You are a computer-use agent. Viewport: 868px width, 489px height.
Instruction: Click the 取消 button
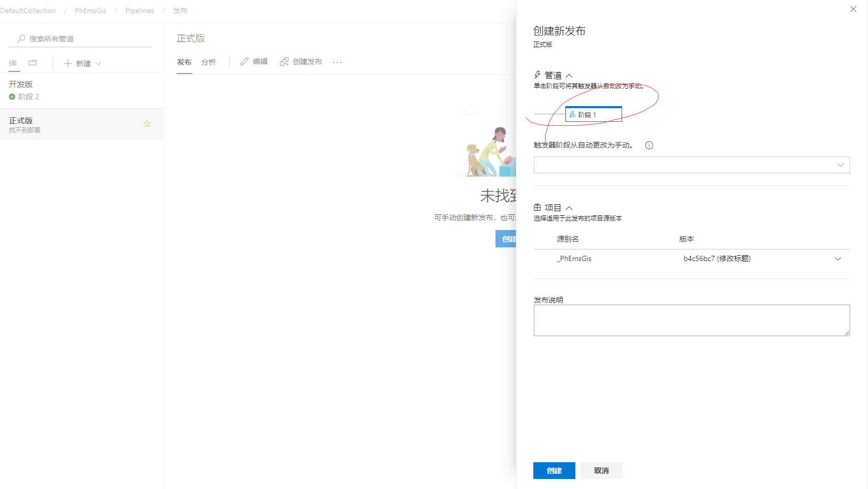(601, 471)
